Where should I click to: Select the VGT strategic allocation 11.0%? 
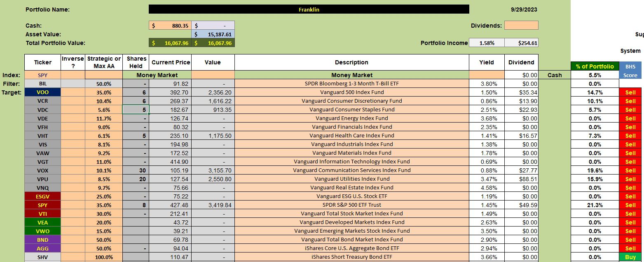pos(104,162)
